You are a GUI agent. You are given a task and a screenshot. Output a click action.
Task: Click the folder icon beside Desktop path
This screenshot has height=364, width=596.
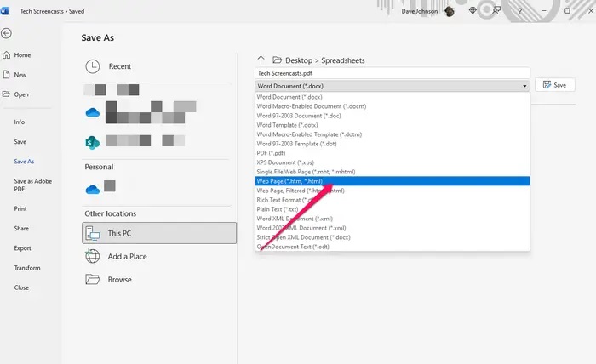(x=277, y=60)
